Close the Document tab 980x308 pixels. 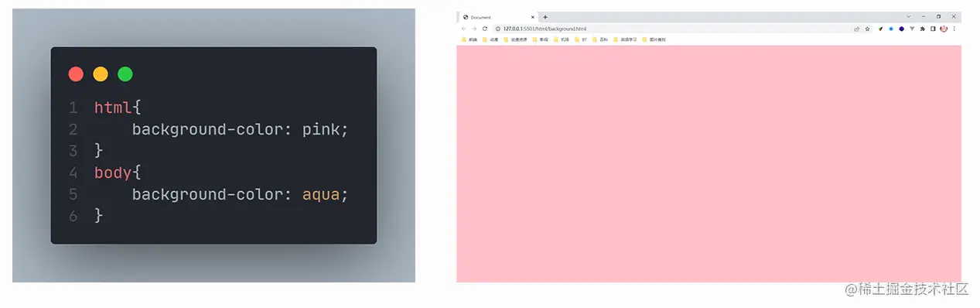click(533, 17)
